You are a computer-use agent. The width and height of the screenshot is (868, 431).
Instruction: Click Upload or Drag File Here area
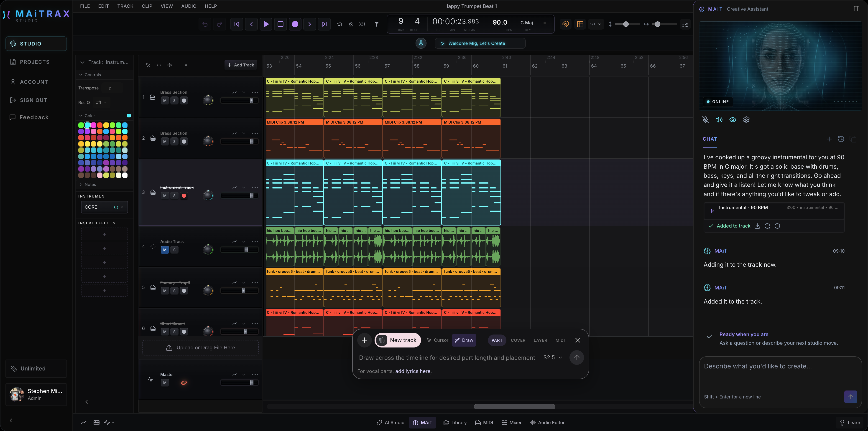200,347
